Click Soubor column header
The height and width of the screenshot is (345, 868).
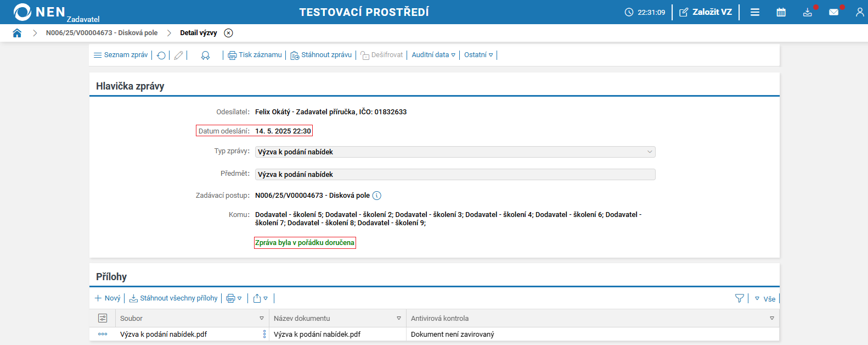(x=192, y=319)
